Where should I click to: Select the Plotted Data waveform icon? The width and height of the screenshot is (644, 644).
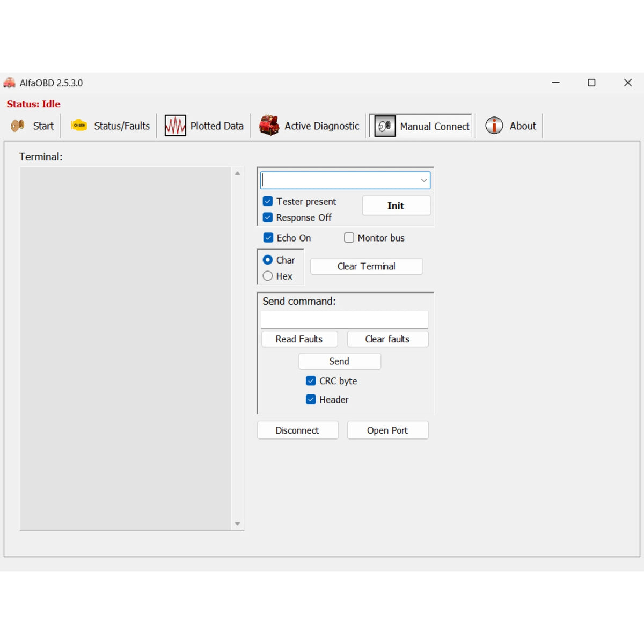click(175, 125)
